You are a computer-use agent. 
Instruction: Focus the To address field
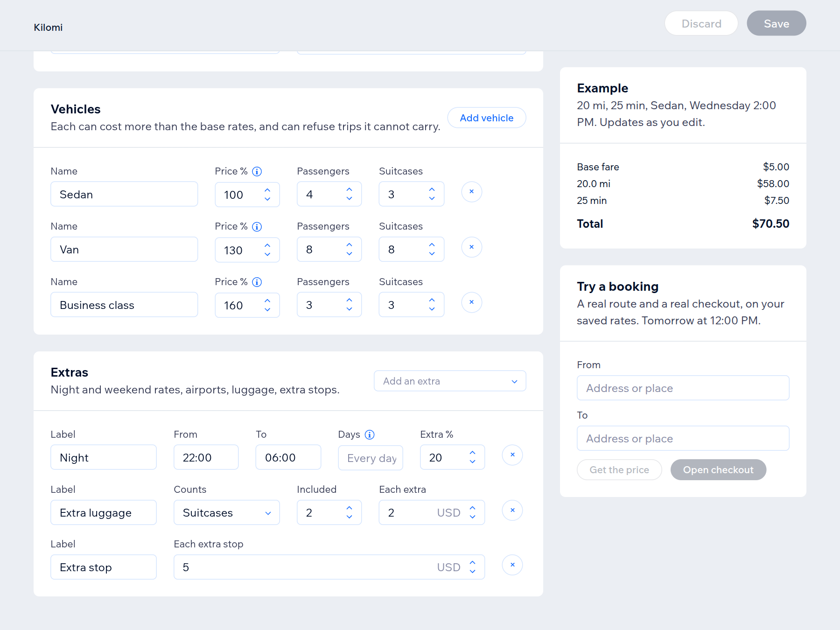683,438
